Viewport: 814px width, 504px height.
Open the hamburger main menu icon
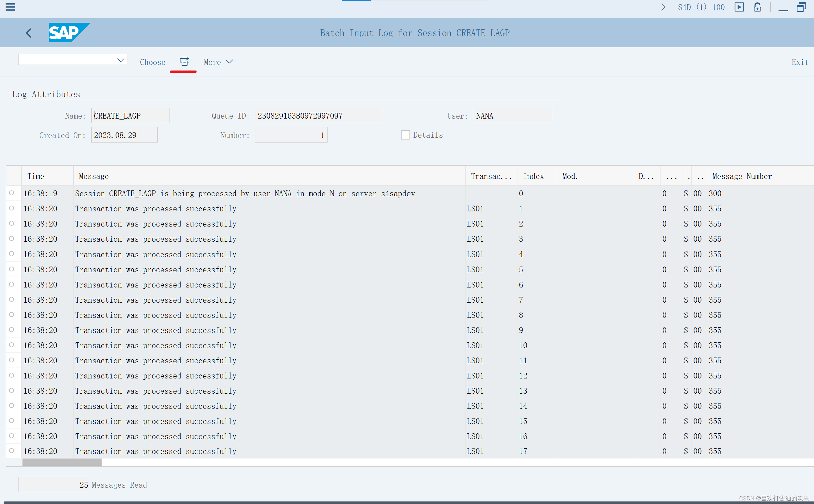(10, 7)
